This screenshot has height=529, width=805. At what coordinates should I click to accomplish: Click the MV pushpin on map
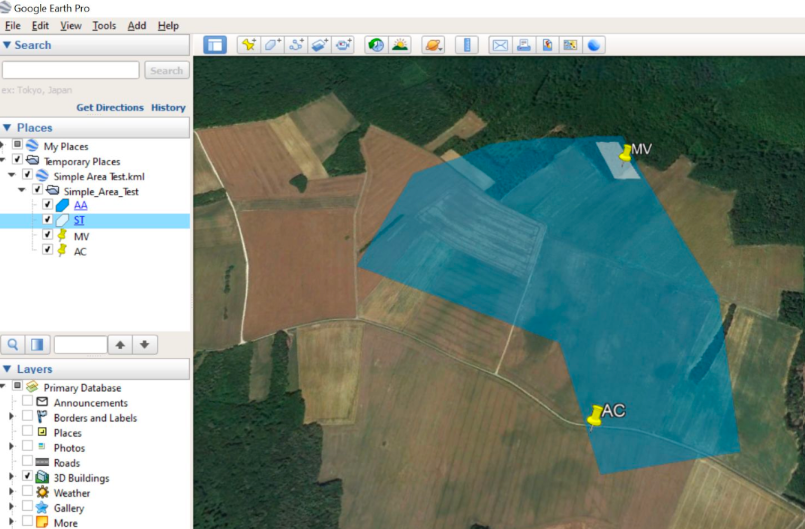click(625, 154)
